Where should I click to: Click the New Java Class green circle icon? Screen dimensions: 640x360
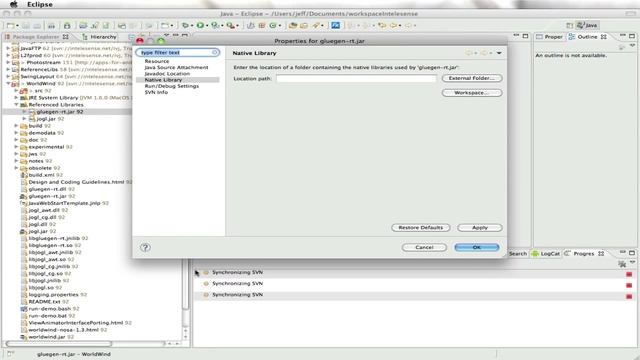[273, 25]
